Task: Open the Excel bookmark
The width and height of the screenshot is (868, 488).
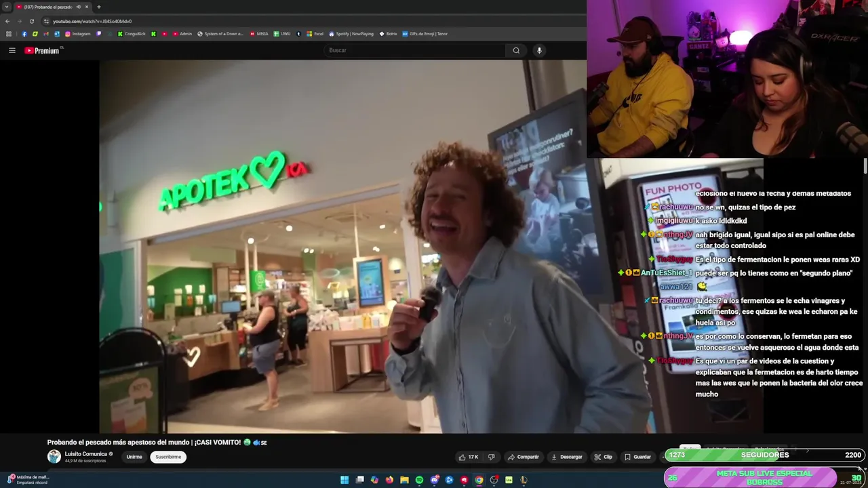Action: pyautogui.click(x=315, y=34)
